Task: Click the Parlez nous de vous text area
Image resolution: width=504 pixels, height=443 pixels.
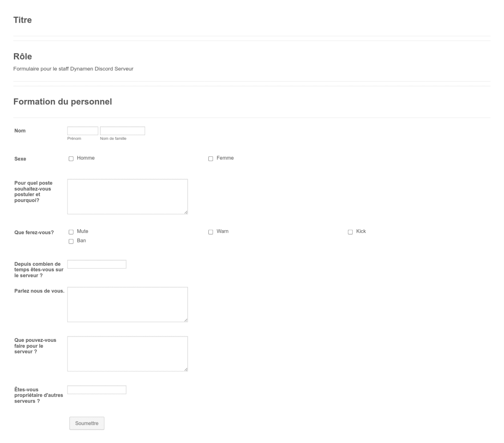Action: coord(127,304)
